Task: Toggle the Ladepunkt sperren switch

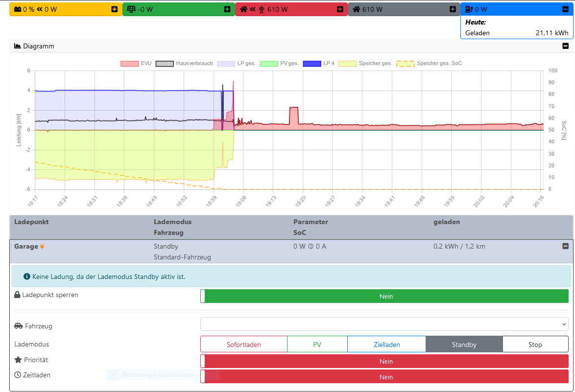Action: click(384, 296)
